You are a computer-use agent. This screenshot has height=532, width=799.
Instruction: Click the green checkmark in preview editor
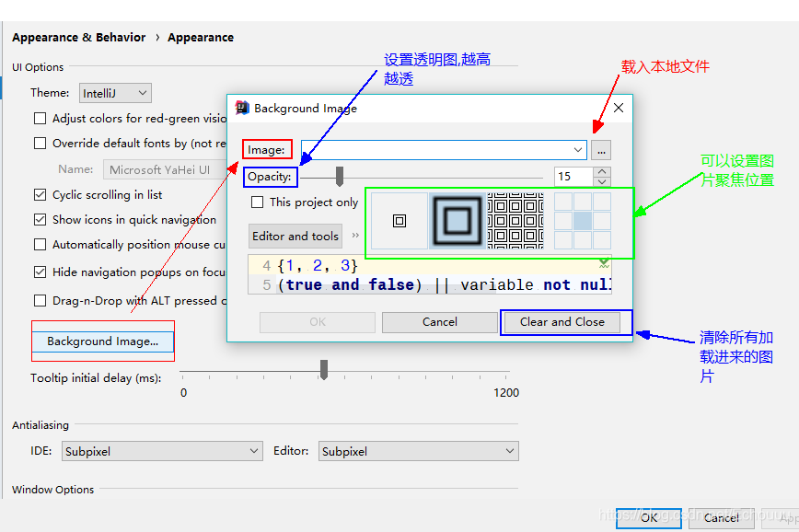pyautogui.click(x=604, y=263)
